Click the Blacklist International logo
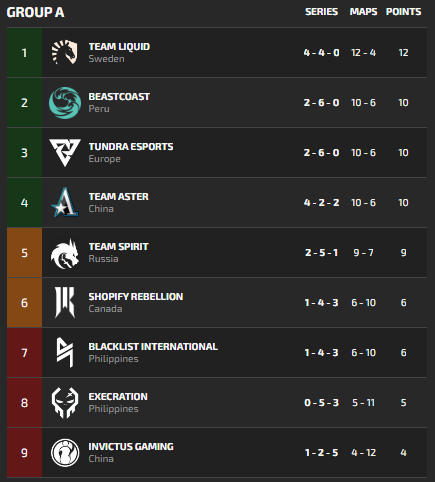Screen dimensions: 435x482 [x=65, y=352]
